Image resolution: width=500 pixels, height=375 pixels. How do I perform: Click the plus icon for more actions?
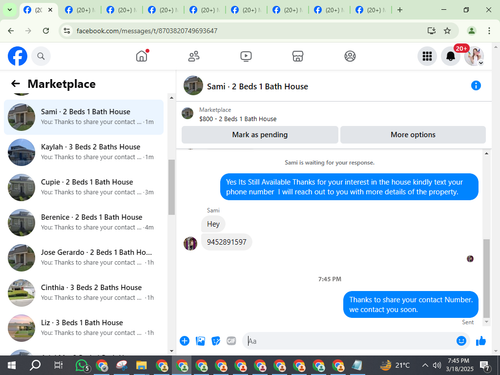tap(185, 341)
